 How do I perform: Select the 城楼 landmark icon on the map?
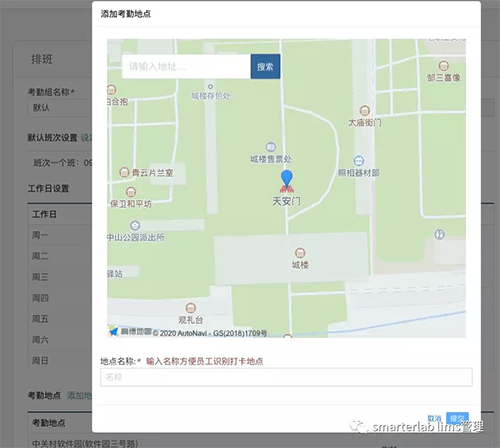[300, 252]
